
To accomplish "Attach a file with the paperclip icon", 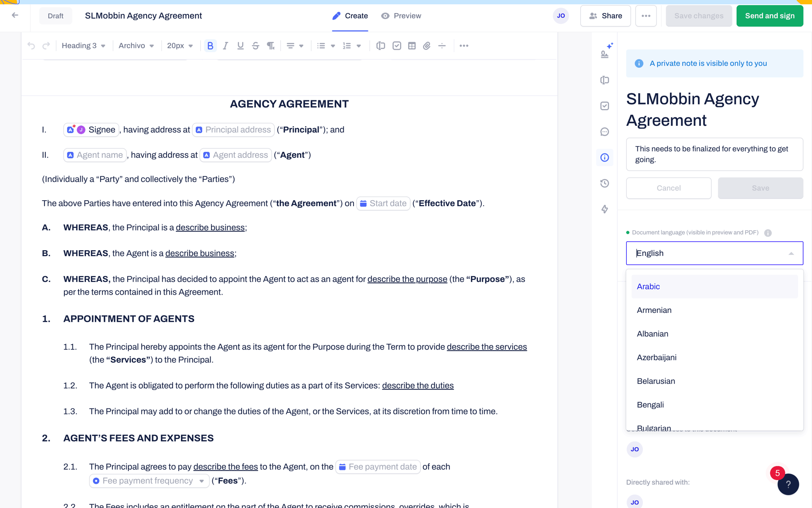I will point(427,46).
